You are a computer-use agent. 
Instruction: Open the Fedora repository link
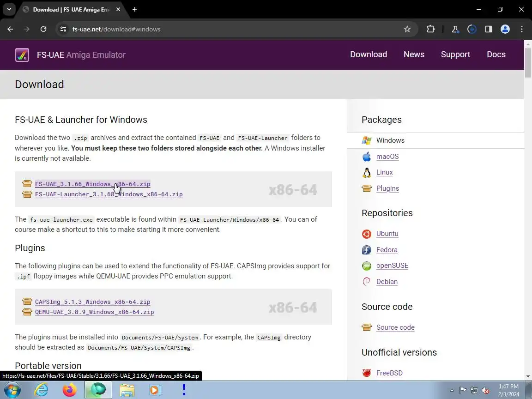coord(387,250)
